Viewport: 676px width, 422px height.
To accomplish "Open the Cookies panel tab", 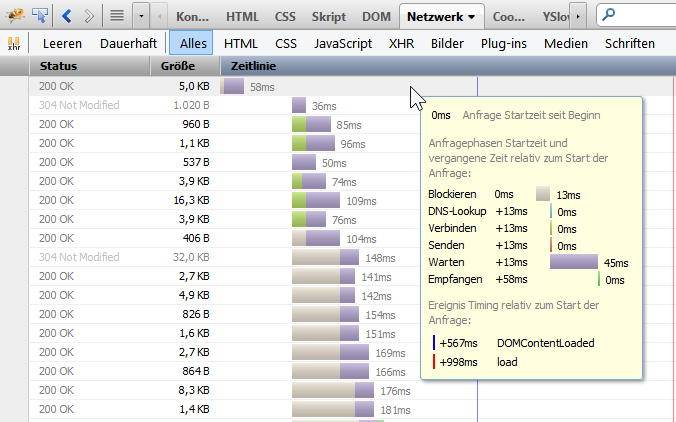I will [509, 17].
